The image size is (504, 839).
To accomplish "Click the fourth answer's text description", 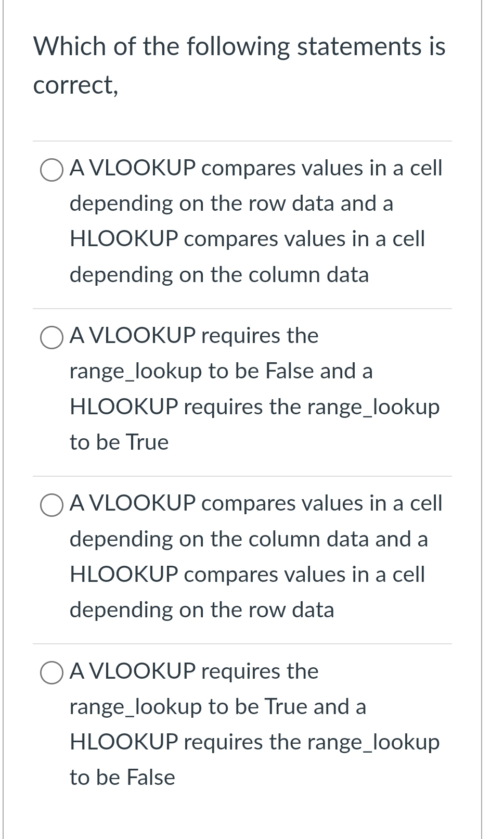I will [x=250, y=723].
